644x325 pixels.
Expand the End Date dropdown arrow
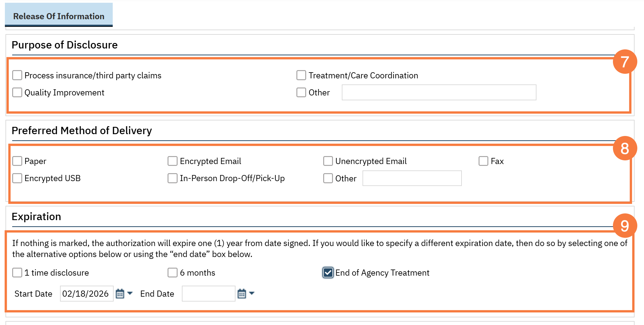point(252,293)
